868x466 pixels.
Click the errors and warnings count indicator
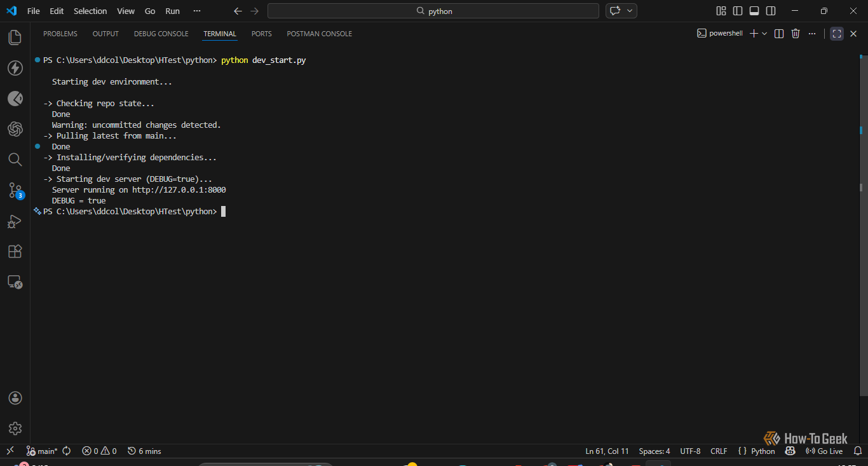pyautogui.click(x=99, y=451)
